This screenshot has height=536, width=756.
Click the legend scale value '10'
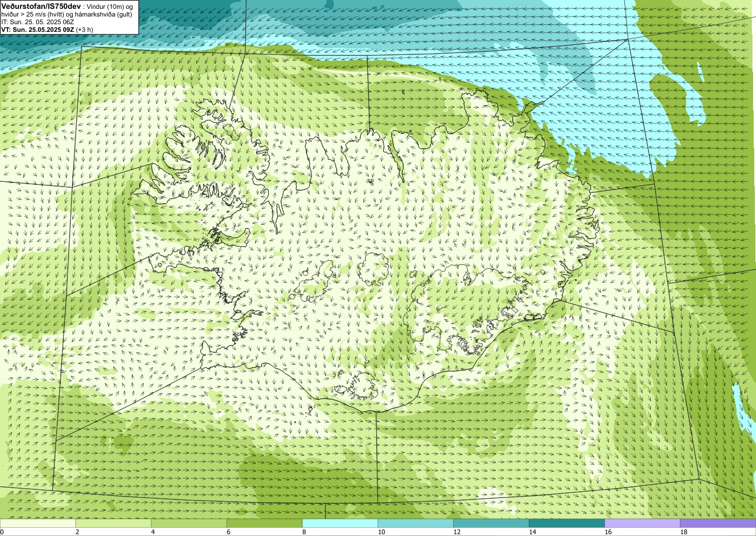point(382,532)
